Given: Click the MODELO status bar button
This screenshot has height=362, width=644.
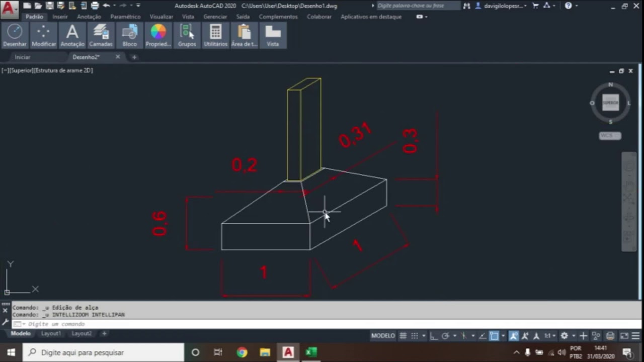Looking at the screenshot, I should pyautogui.click(x=383, y=336).
